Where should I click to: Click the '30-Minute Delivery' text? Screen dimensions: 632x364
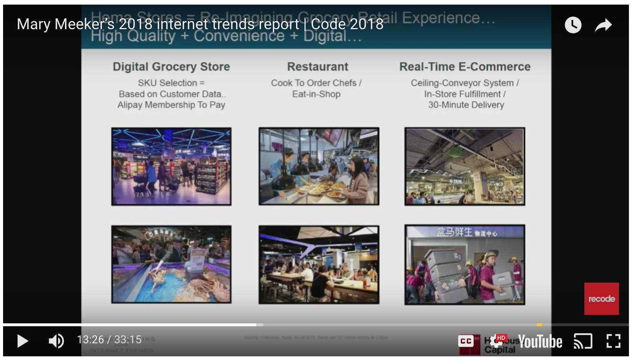(466, 105)
